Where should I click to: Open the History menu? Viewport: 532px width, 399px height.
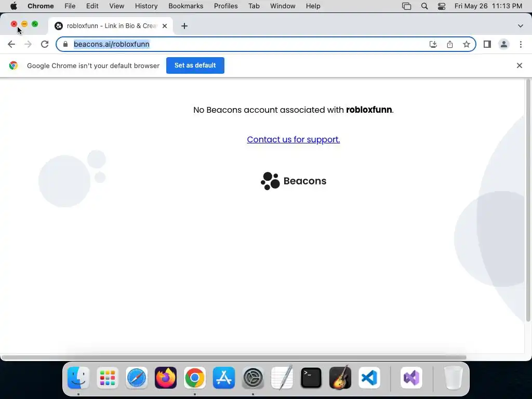coord(146,6)
